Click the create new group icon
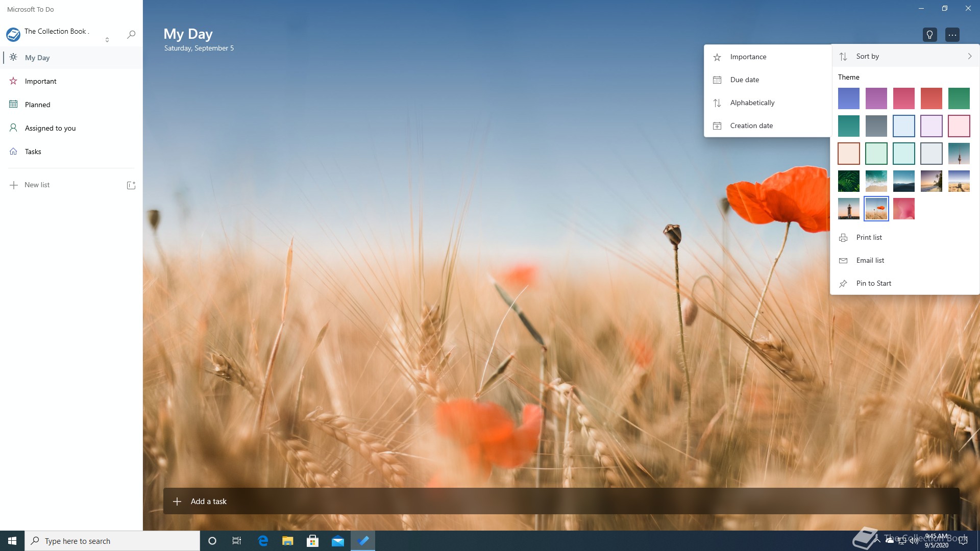Viewport: 980px width, 551px height. coord(131,185)
